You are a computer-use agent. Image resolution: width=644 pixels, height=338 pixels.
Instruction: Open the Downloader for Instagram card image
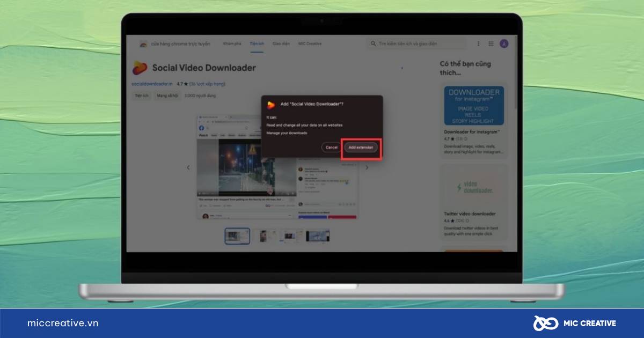[x=474, y=106]
